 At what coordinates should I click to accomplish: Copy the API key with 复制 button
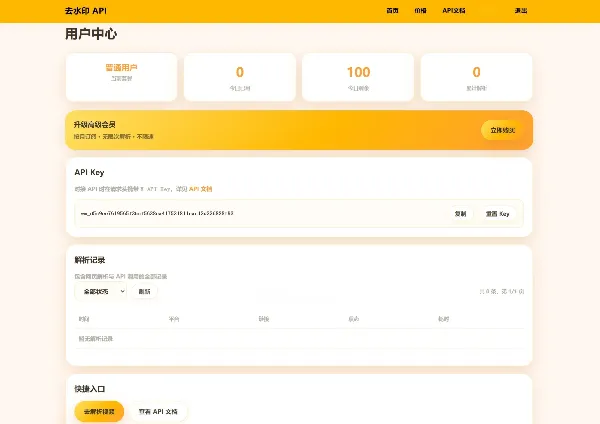point(460,214)
